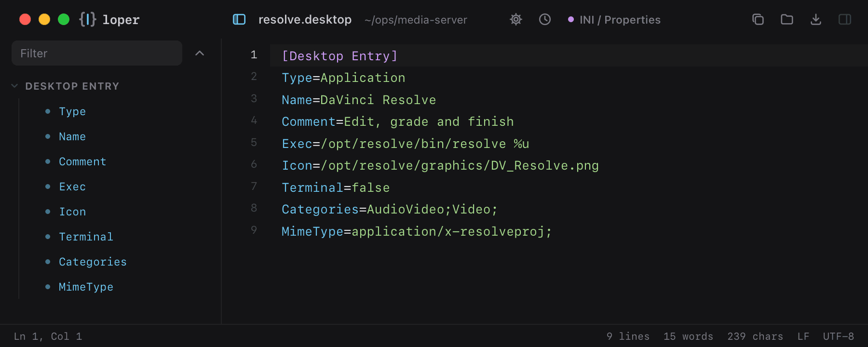Click the ~/ops/media-server path
This screenshot has width=868, height=347.
point(416,20)
